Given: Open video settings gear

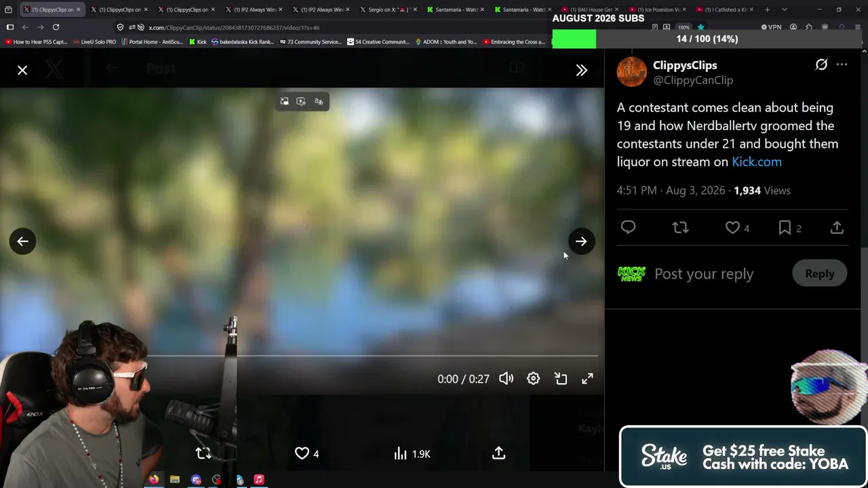Looking at the screenshot, I should pos(534,379).
